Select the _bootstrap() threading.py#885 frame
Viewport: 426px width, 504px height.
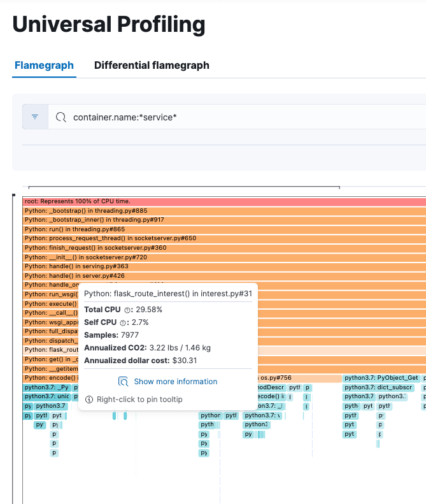point(223,210)
